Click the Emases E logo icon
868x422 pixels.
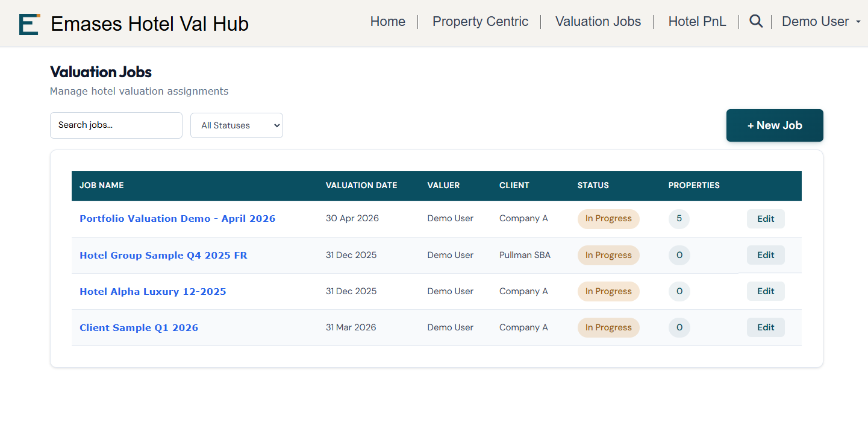(30, 24)
